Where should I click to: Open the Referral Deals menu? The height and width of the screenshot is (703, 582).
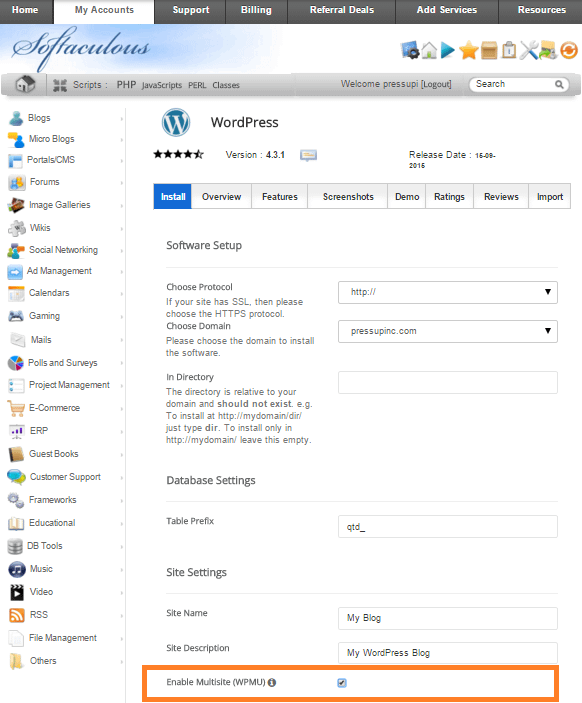click(x=342, y=10)
